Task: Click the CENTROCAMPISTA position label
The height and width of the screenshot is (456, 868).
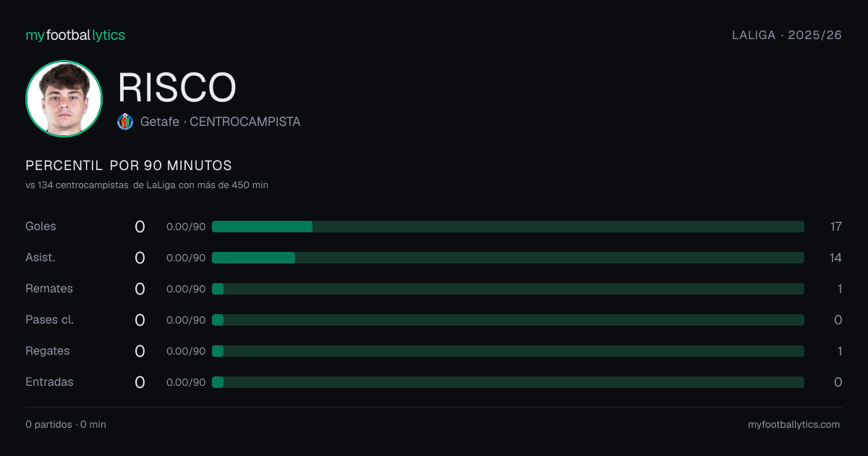Action: click(245, 122)
